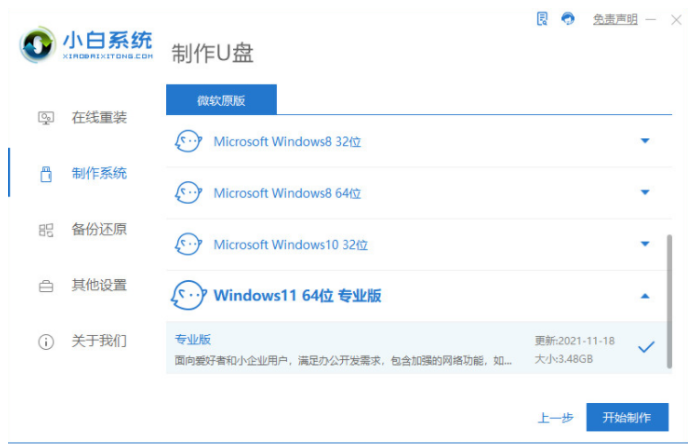Click the Windows8 64位 system face icon

[187, 193]
